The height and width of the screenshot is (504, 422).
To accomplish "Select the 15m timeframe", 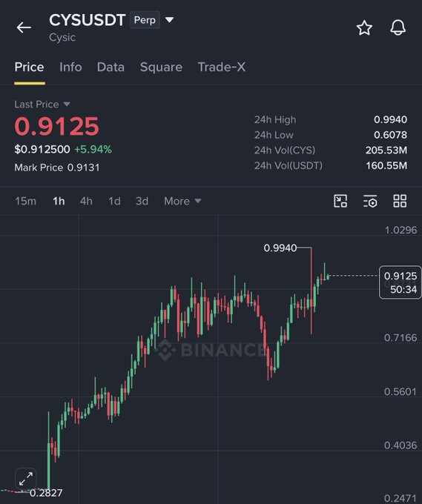I will tap(25, 201).
